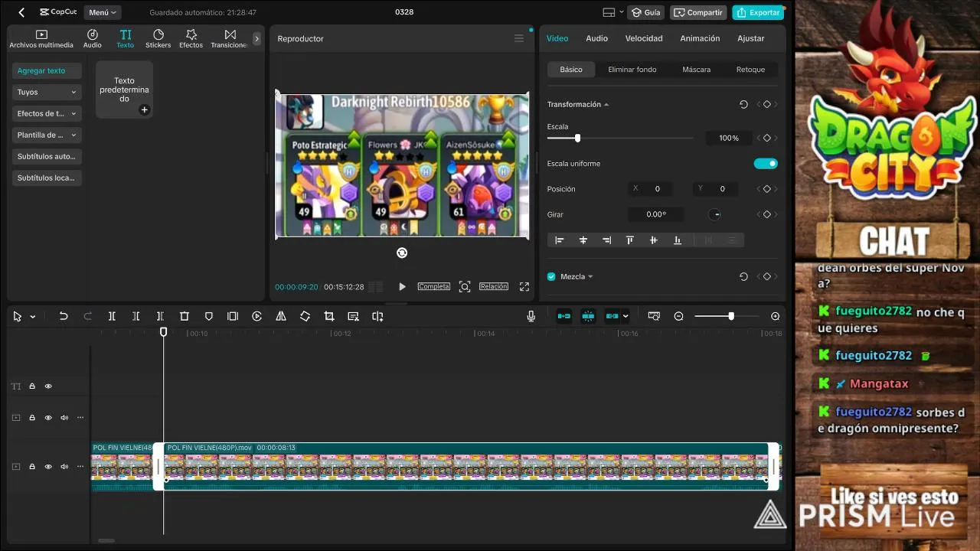
Task: Click the rotation sync icon below preview
Action: pyautogui.click(x=402, y=253)
